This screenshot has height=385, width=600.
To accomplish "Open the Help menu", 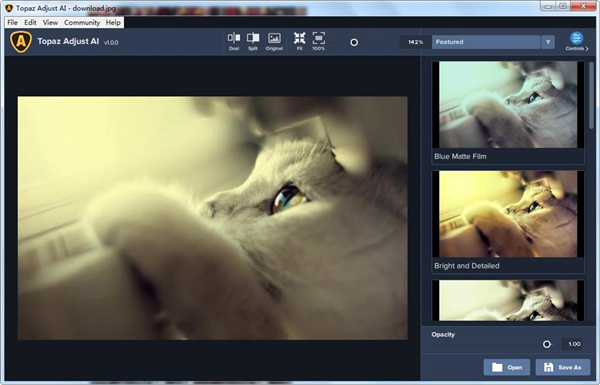I will point(113,23).
